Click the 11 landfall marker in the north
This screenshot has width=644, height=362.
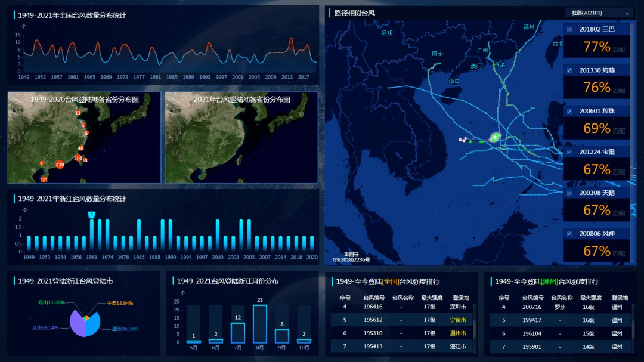pos(78,113)
